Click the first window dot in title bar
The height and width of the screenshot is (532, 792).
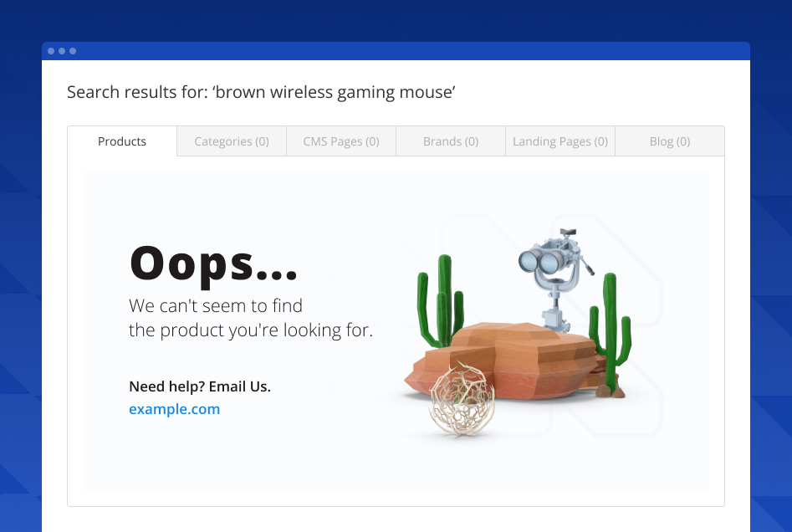[x=51, y=51]
